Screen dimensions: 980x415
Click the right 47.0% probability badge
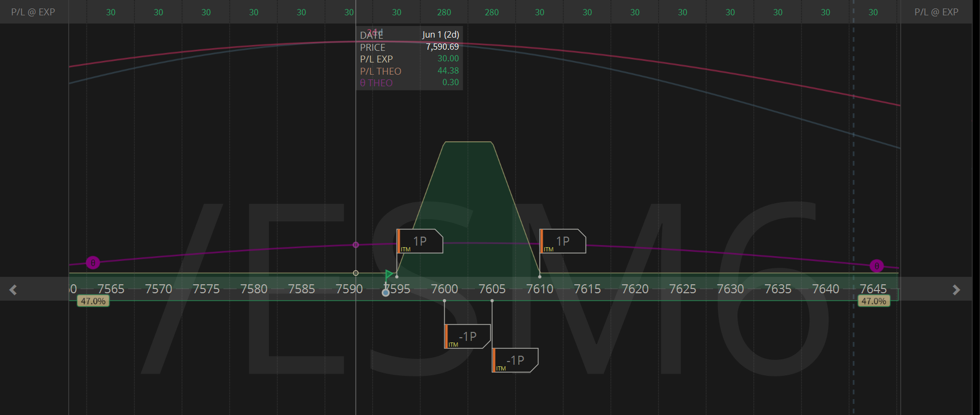coord(874,301)
